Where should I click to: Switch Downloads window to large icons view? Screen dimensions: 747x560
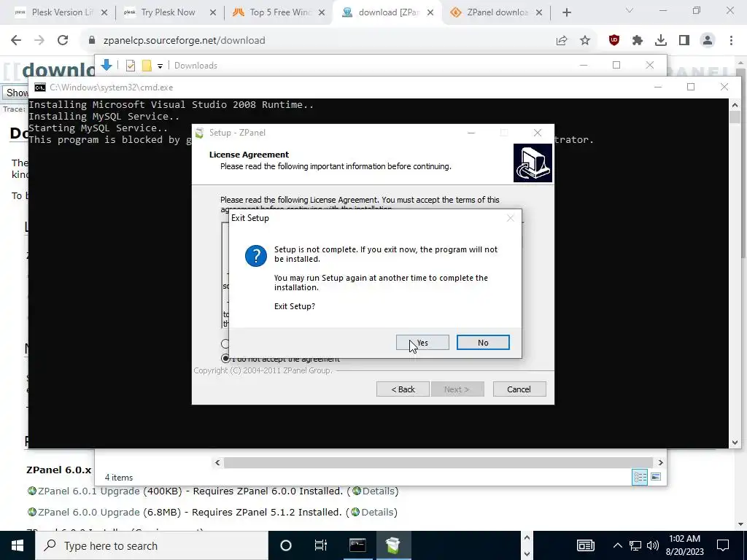click(656, 477)
